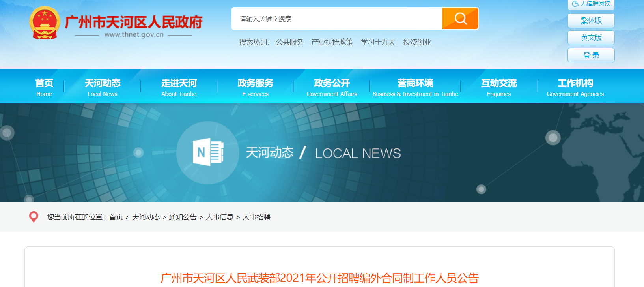This screenshot has height=287, width=644.
Task: Click breadcrumb link 首页
Action: coord(116,217)
